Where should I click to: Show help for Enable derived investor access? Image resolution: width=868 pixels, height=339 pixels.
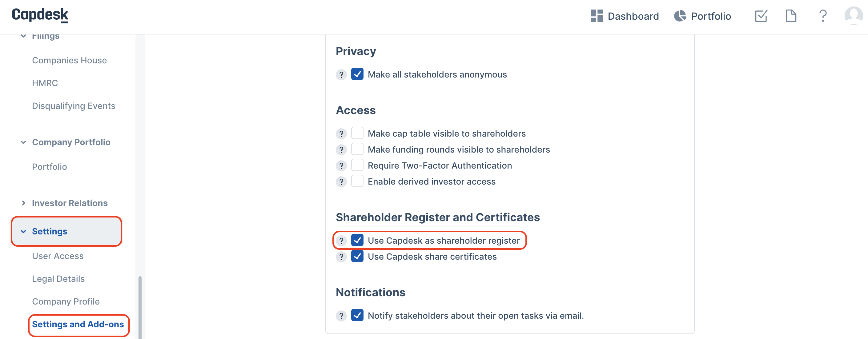(341, 182)
